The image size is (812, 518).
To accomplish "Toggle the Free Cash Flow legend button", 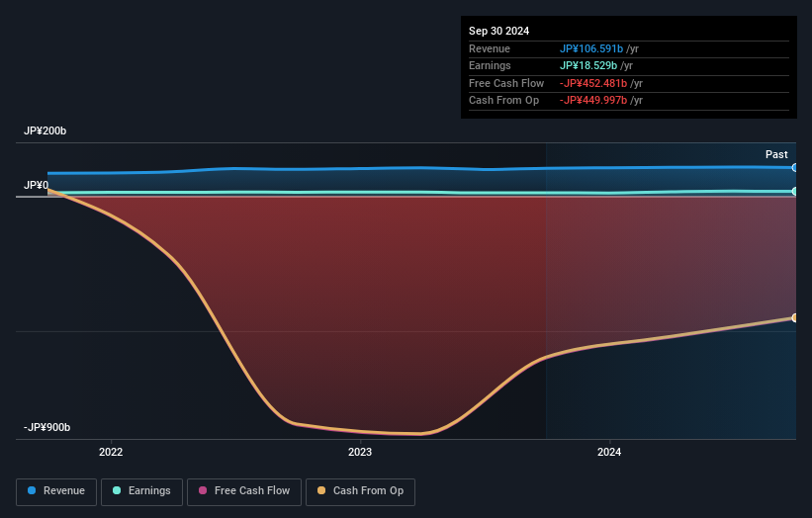I will point(244,491).
